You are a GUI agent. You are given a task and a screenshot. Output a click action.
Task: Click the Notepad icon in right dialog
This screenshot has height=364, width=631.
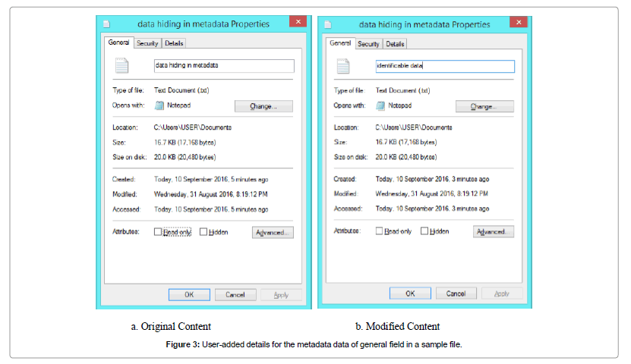(x=380, y=106)
